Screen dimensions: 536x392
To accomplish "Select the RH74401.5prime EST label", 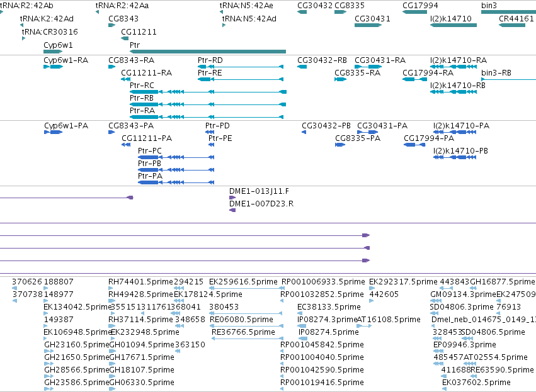I will [141, 282].
